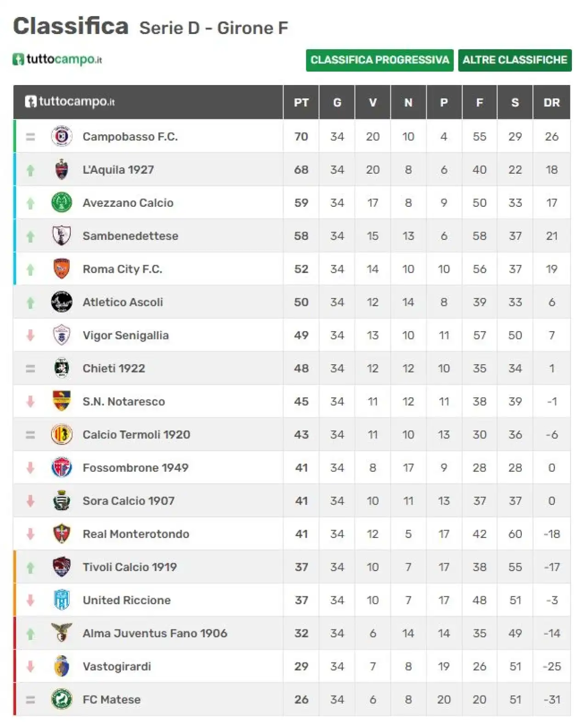Click the Avezzano Calcio green crest
Viewport: 588px width, 725px height.
62,203
